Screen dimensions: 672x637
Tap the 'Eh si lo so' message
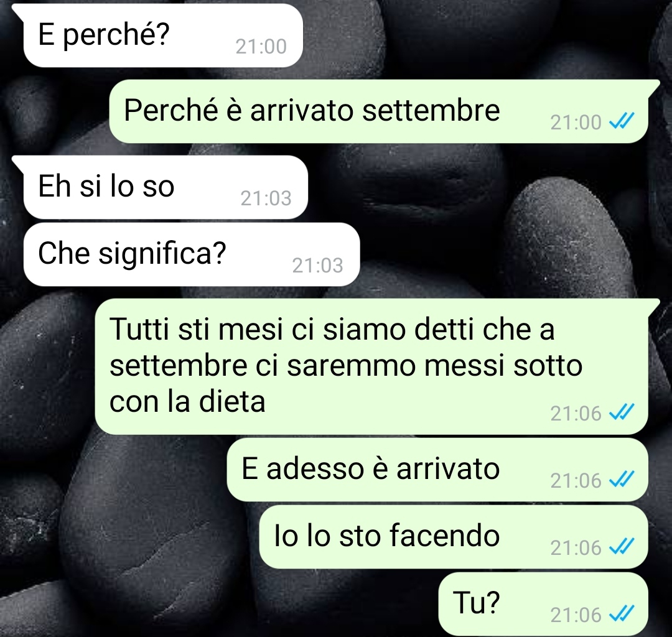pyautogui.click(x=166, y=187)
